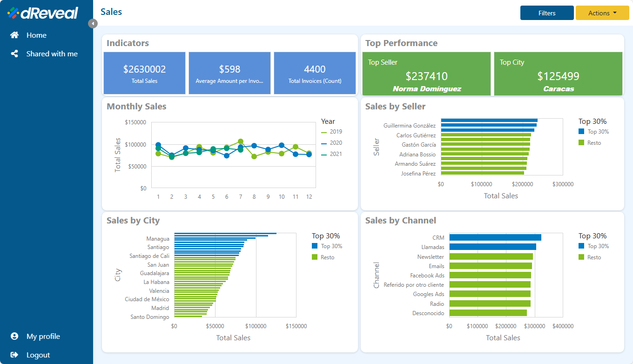This screenshot has height=364, width=633.
Task: Click the Home house icon
Action: click(x=14, y=35)
